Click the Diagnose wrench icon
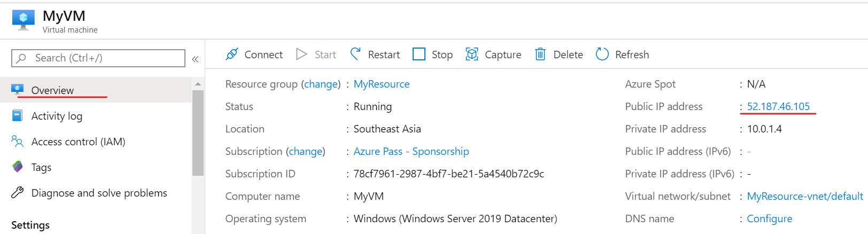868x234 pixels. pyautogui.click(x=17, y=192)
